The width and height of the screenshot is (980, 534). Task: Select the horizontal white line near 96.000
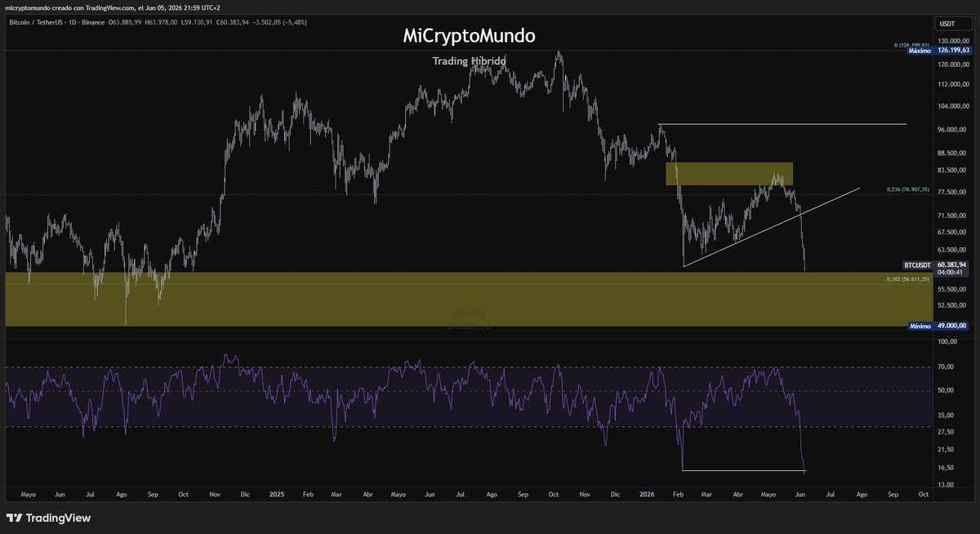[x=782, y=124]
